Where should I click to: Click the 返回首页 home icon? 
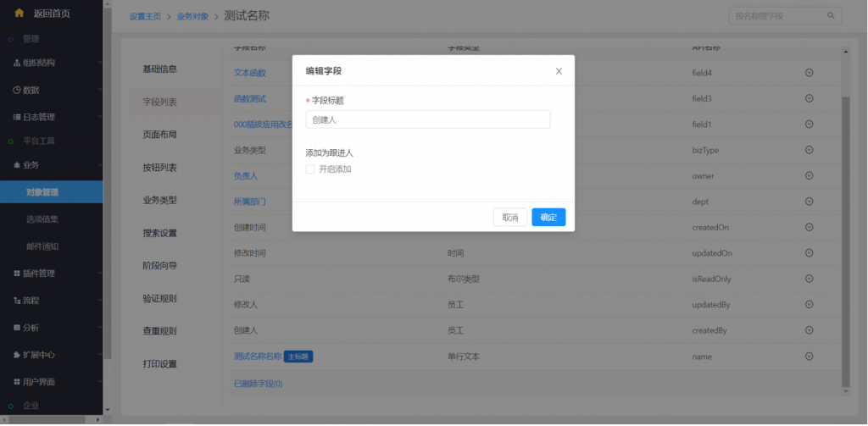click(19, 13)
